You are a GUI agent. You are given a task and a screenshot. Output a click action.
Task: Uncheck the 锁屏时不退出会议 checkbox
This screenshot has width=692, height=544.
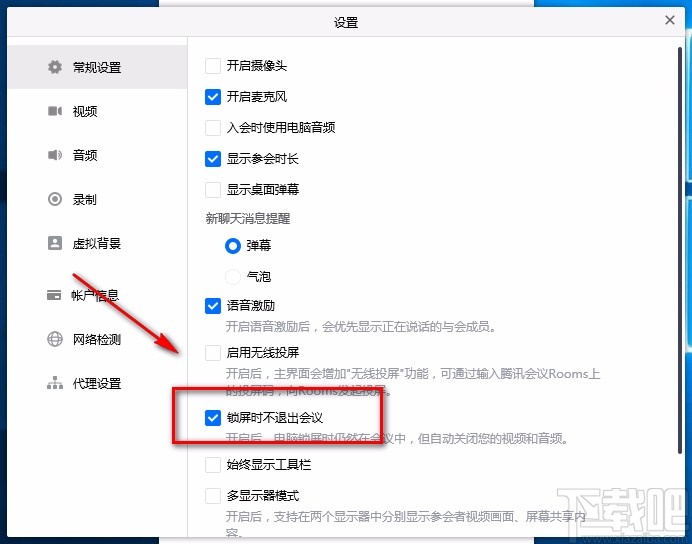(x=213, y=417)
